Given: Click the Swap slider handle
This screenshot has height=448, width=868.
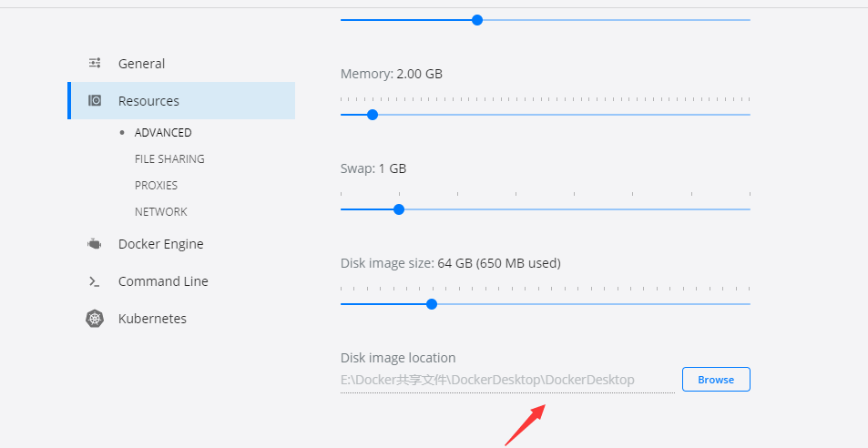Looking at the screenshot, I should coord(399,209).
